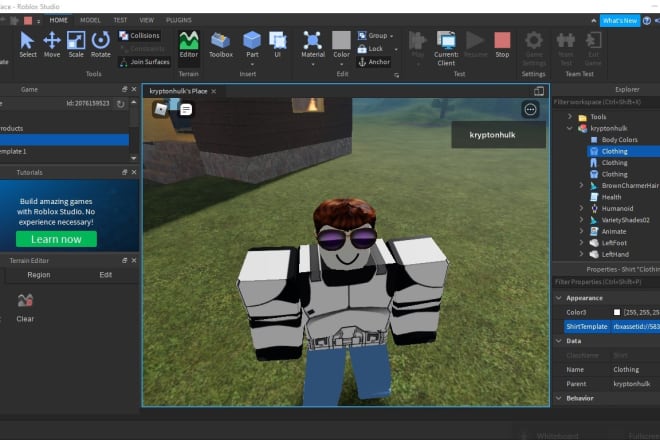Toggle Anchor for the selection
The width and height of the screenshot is (660, 440).
(374, 62)
